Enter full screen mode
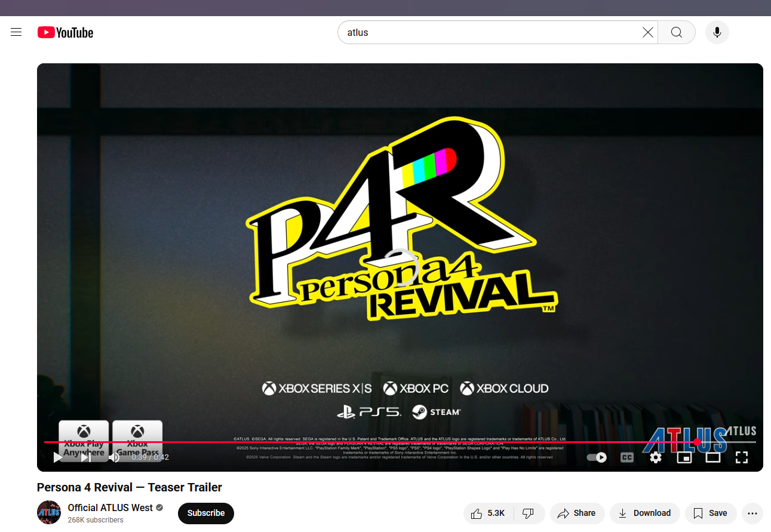The image size is (771, 532). (x=742, y=457)
